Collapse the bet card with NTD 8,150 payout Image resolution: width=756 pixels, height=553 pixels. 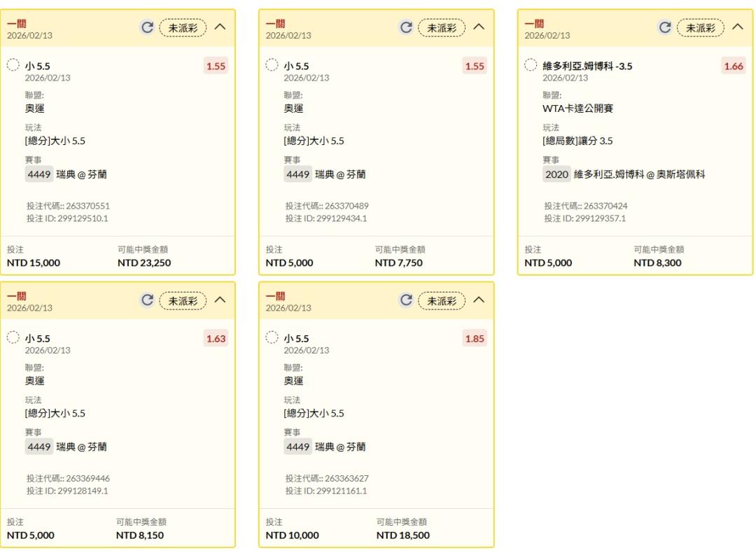point(220,300)
